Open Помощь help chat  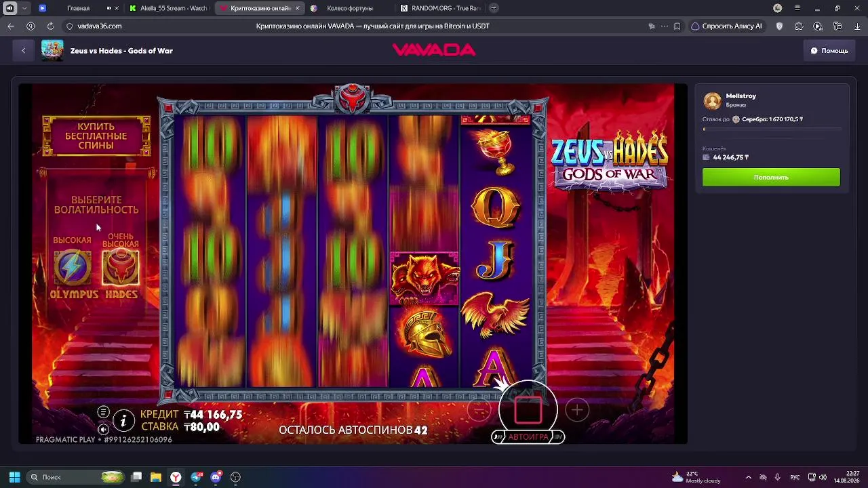[829, 50]
